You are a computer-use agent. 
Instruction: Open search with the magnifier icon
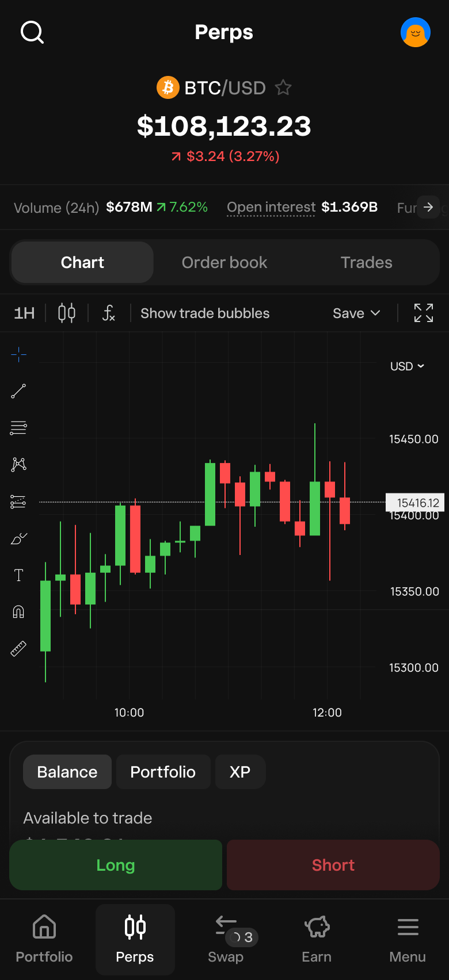32,33
